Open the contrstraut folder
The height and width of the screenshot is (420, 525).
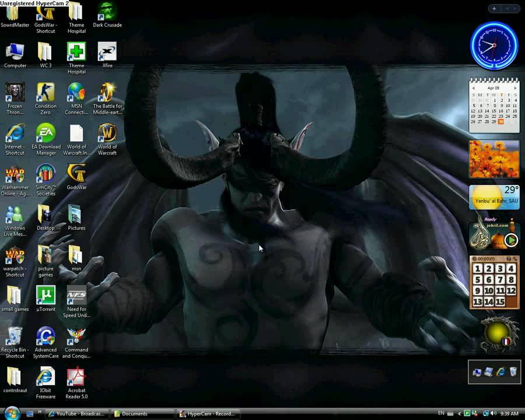click(x=15, y=380)
